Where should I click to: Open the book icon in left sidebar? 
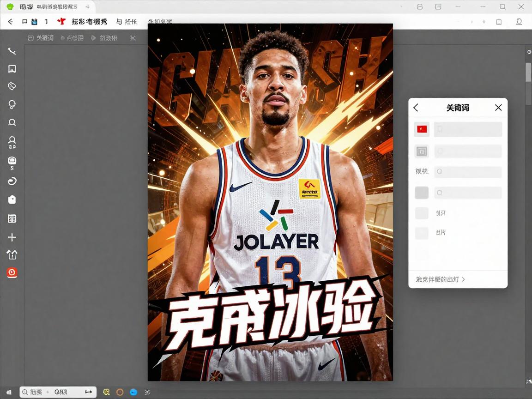(12, 218)
